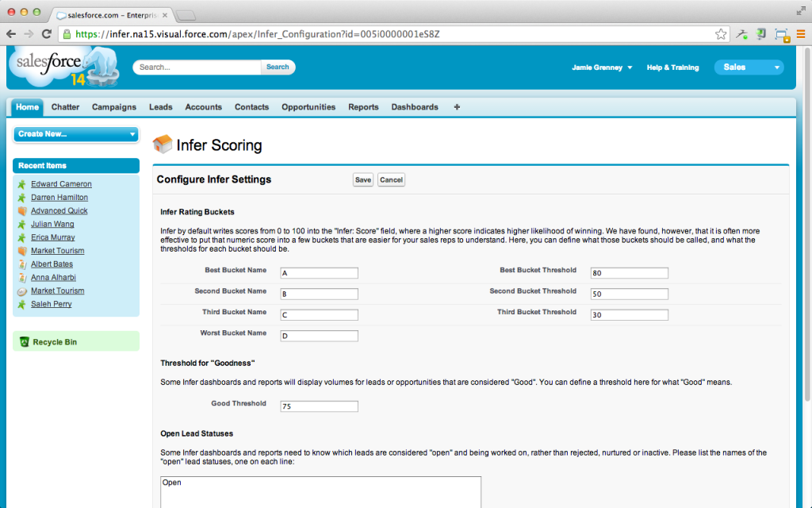Cancel the configuration changes

coord(391,180)
